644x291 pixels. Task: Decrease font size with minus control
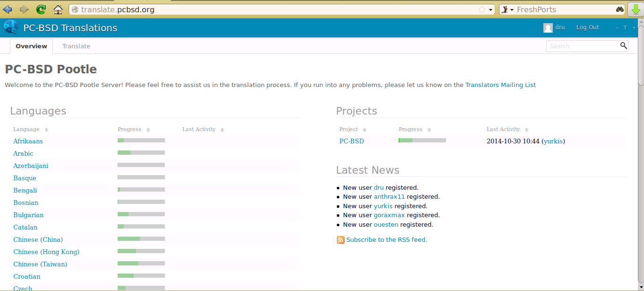pyautogui.click(x=617, y=28)
